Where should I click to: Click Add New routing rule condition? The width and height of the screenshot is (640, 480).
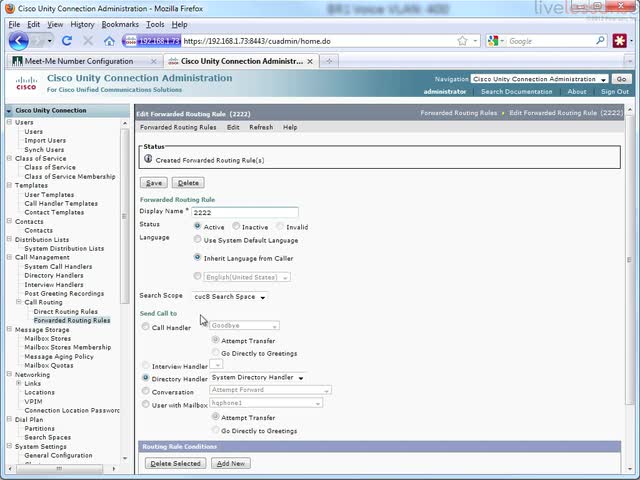231,463
